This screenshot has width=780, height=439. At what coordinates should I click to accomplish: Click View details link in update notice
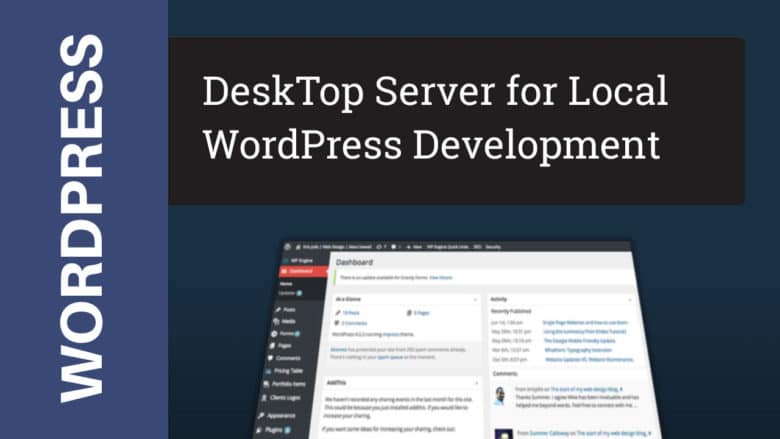tap(441, 277)
